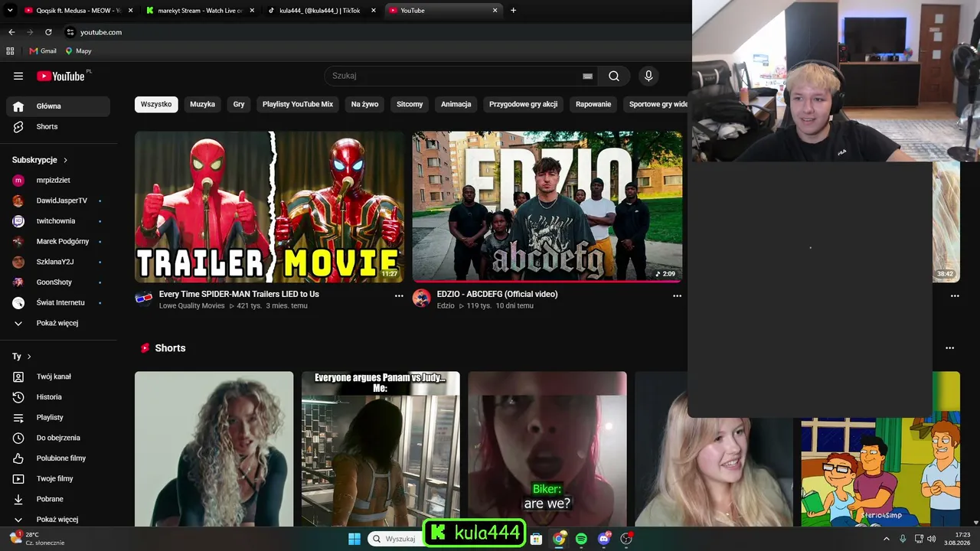Open the GoonShoty subscription
The width and height of the screenshot is (980, 551).
tap(58, 282)
